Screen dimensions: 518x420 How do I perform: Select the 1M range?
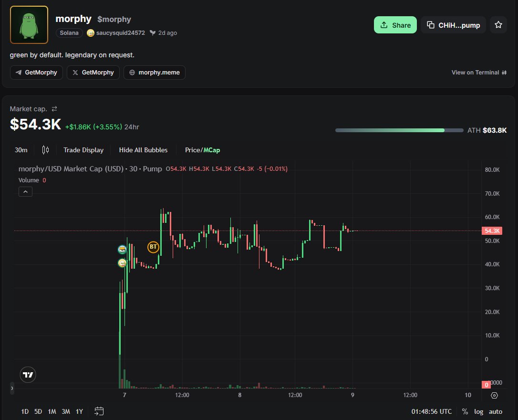click(52, 411)
